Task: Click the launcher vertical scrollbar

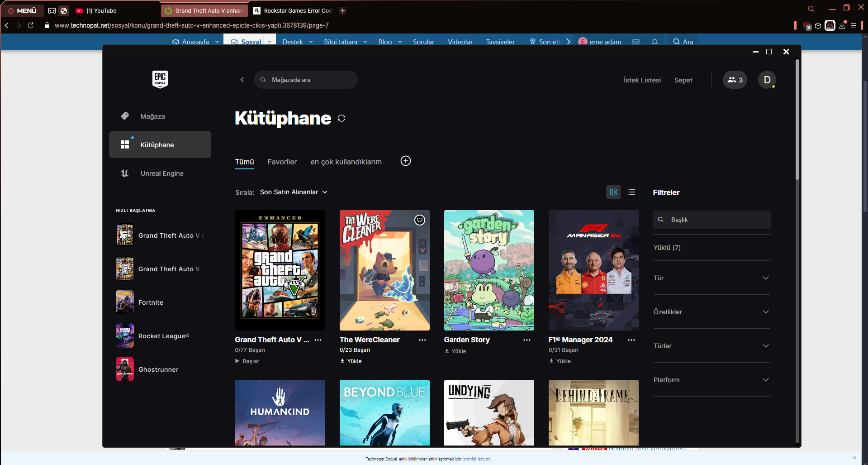Action: (797, 120)
